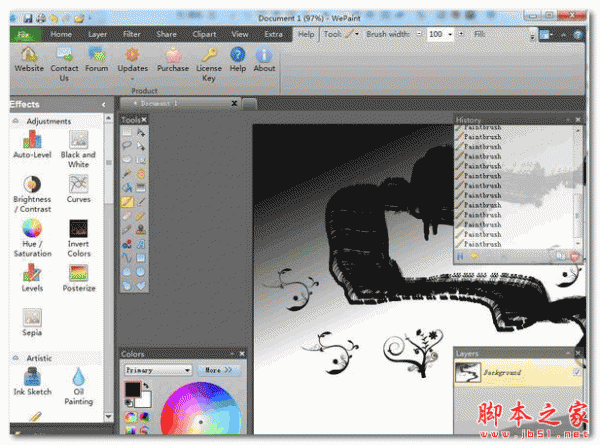600x445 pixels.
Task: Select the Line/Curve tool
Action: 127,258
